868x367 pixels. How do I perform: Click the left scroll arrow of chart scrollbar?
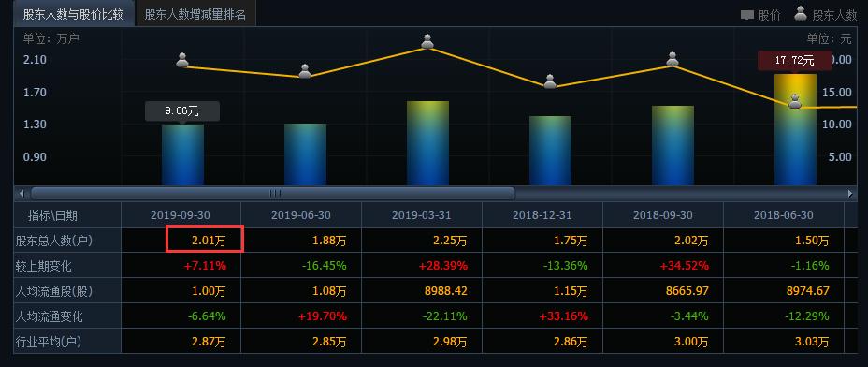click(x=22, y=194)
